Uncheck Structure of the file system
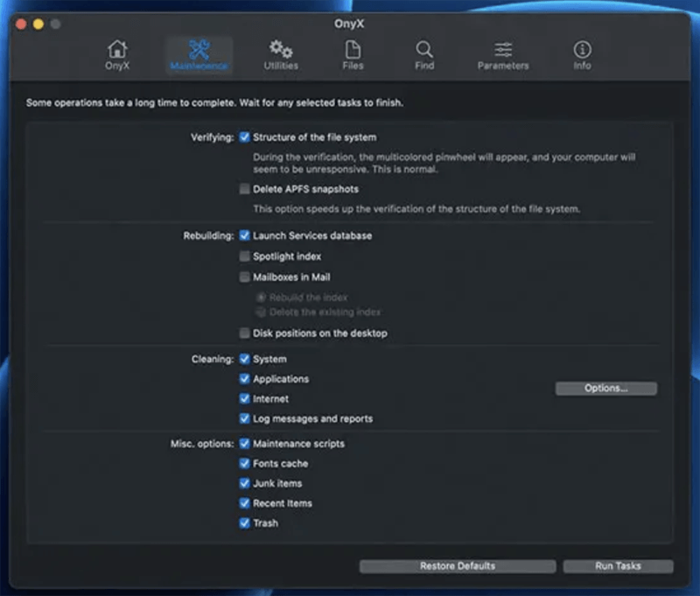The image size is (700, 596). pos(245,137)
